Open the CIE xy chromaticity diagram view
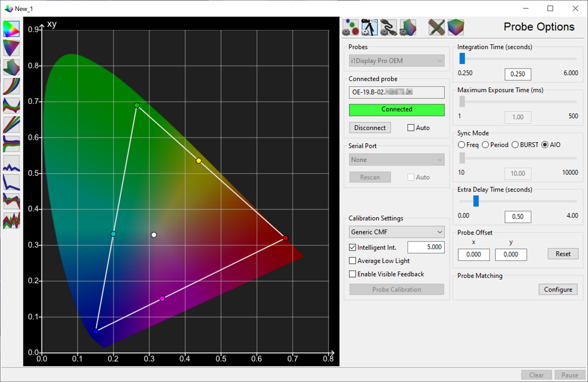 pos(11,29)
